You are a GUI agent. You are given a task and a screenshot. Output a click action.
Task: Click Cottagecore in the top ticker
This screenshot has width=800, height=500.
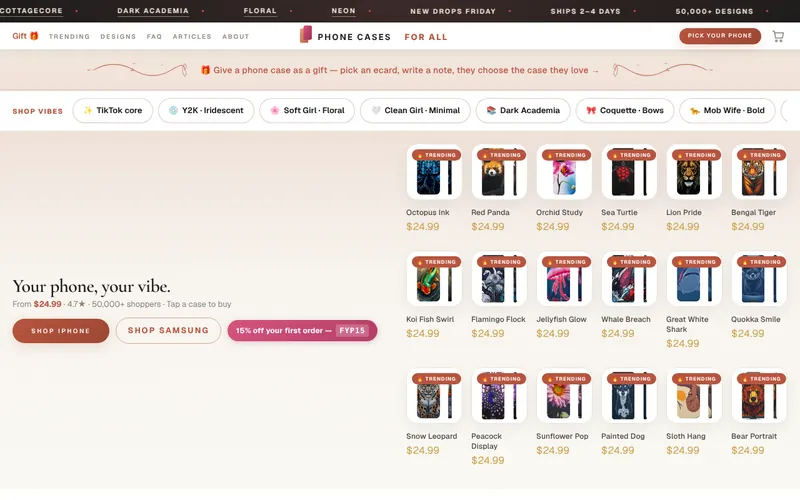coord(31,11)
